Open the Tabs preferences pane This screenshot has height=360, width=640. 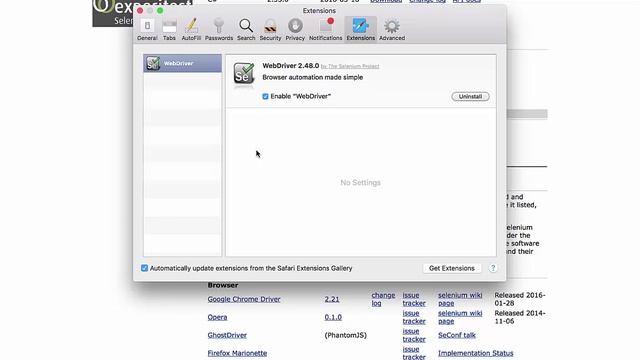[169, 29]
